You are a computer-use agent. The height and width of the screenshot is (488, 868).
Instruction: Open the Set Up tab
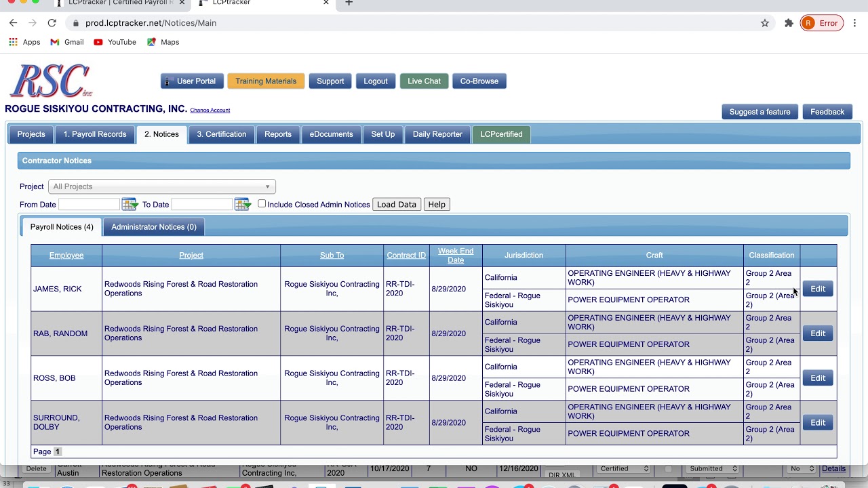tap(383, 134)
